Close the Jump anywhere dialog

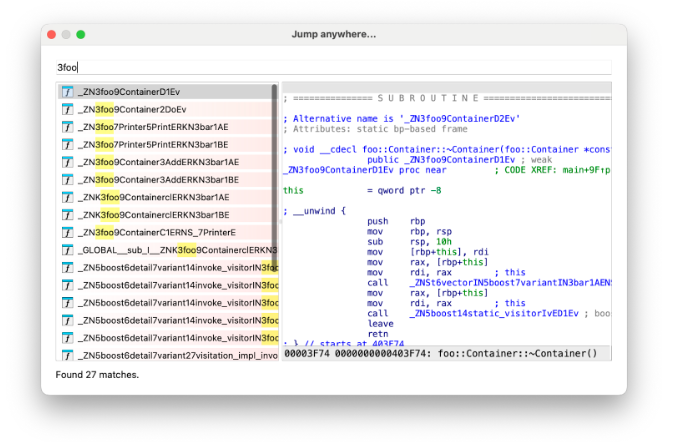coord(51,34)
